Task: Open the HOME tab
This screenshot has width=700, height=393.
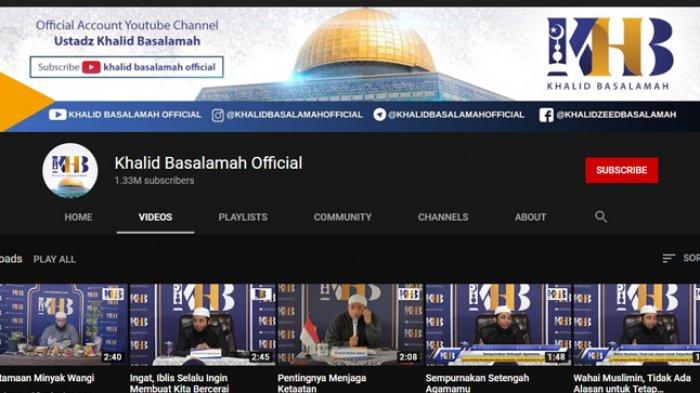Action: coord(78,217)
